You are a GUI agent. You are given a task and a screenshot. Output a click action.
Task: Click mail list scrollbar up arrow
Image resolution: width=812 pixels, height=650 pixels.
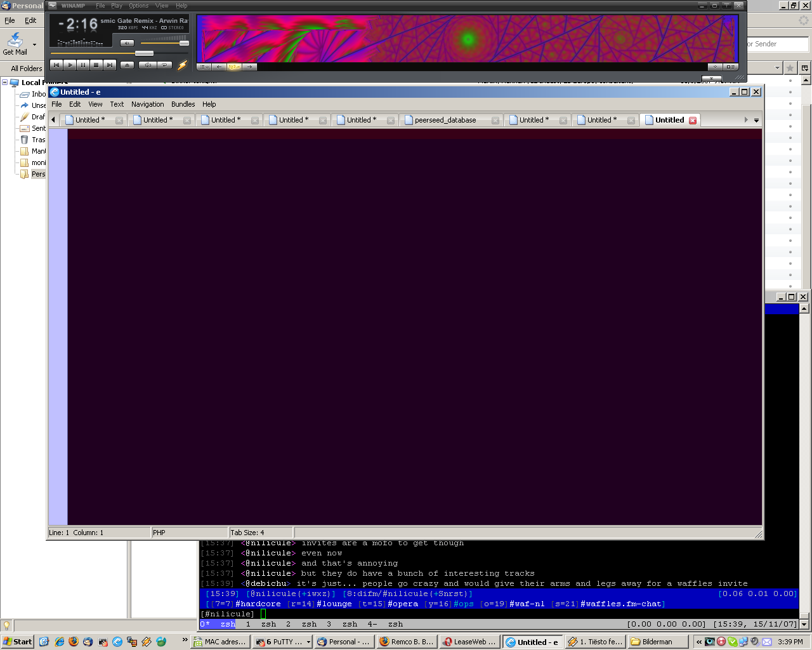pyautogui.click(x=806, y=80)
